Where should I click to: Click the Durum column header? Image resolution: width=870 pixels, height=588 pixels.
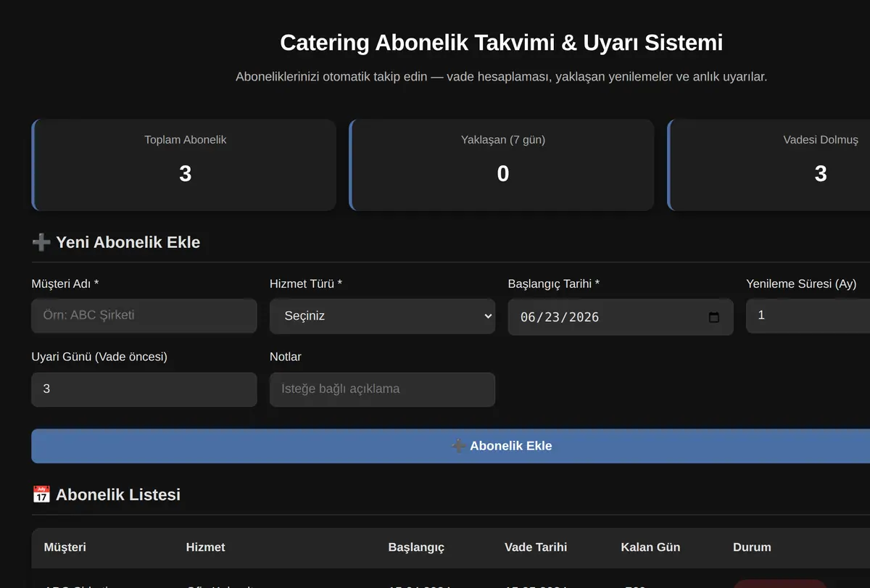pos(752,547)
